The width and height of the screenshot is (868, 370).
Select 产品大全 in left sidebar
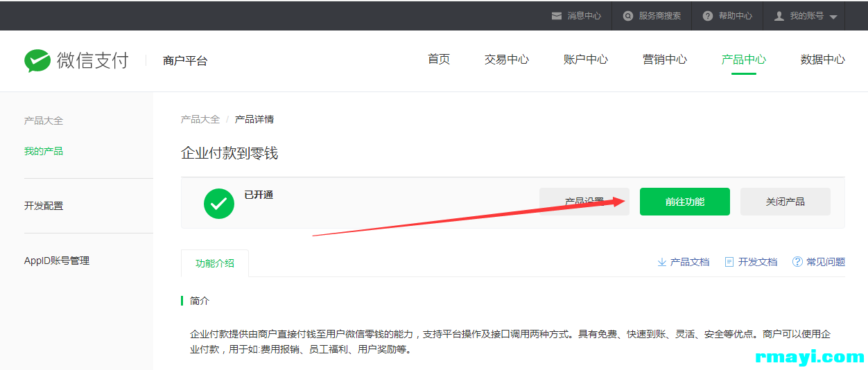coord(44,121)
